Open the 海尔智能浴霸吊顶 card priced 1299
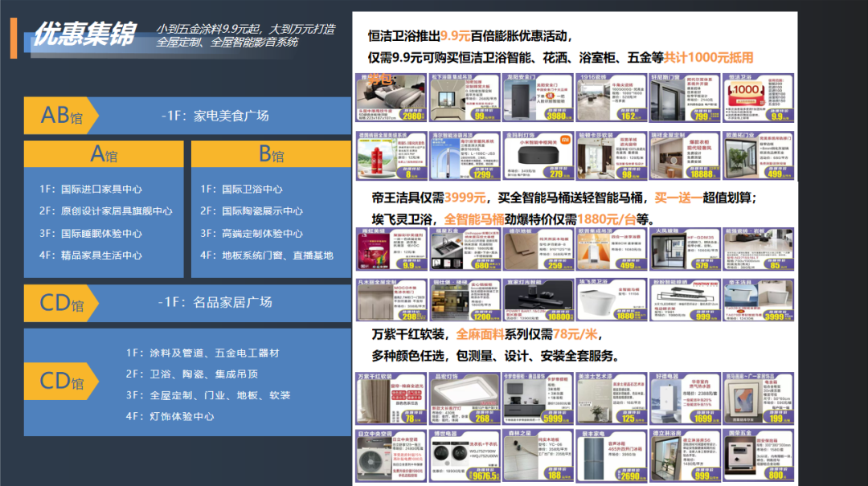This screenshot has height=486, width=868. point(465,156)
